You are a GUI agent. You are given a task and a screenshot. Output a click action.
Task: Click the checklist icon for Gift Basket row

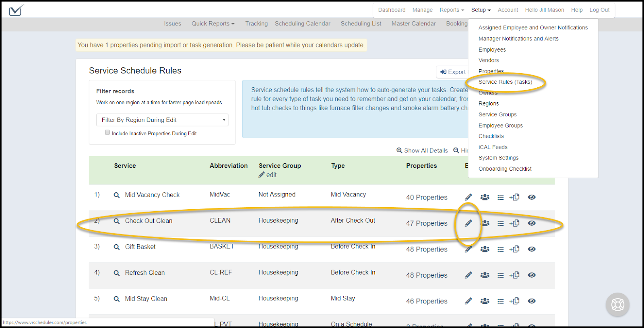(x=500, y=250)
